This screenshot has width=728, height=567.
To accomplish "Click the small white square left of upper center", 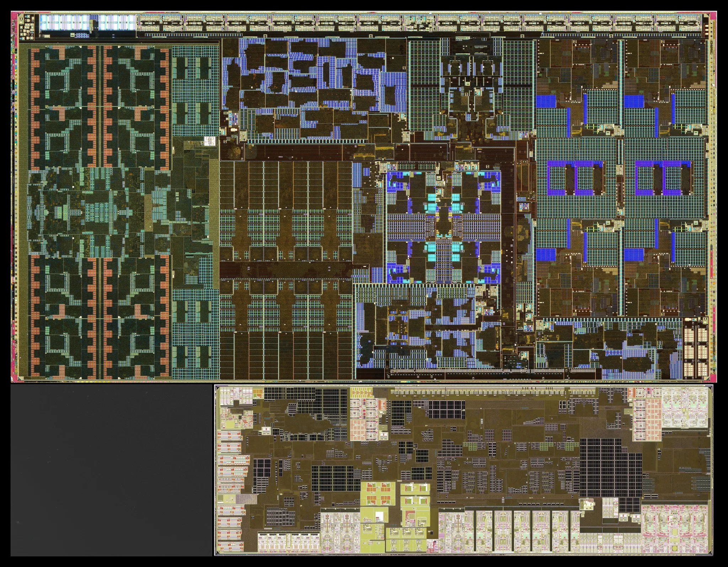I will tap(210, 141).
